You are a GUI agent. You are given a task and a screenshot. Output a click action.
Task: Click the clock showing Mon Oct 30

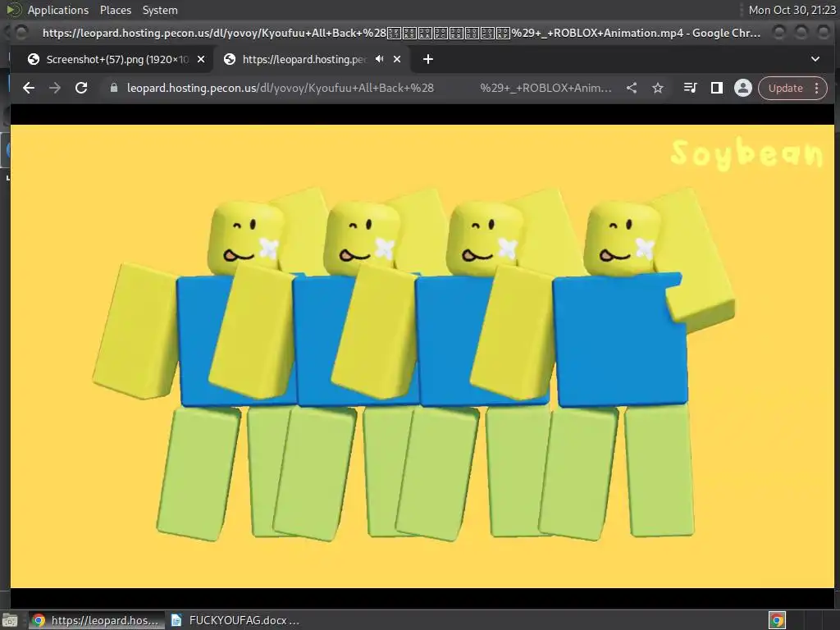[792, 10]
